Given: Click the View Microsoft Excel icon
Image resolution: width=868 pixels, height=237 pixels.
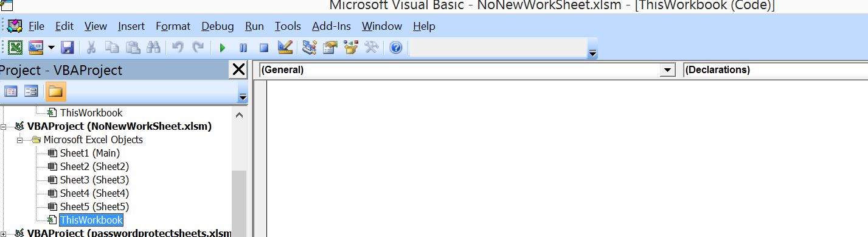Looking at the screenshot, I should coord(16,48).
